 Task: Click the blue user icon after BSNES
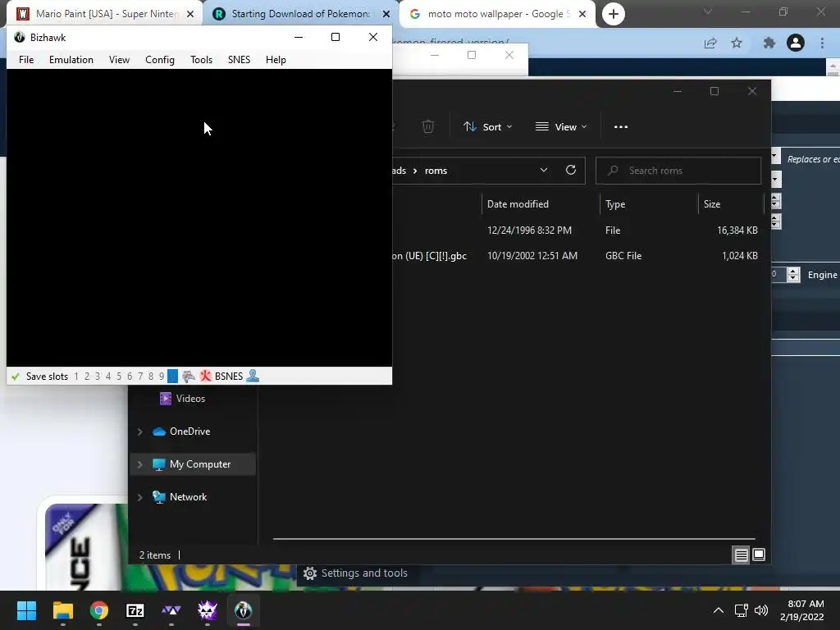point(253,376)
